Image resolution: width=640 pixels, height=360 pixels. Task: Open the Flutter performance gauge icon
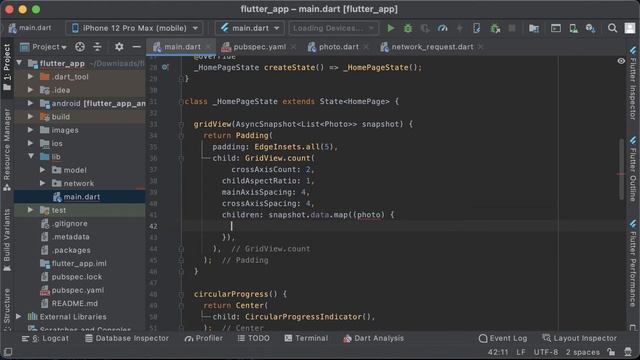[442, 28]
